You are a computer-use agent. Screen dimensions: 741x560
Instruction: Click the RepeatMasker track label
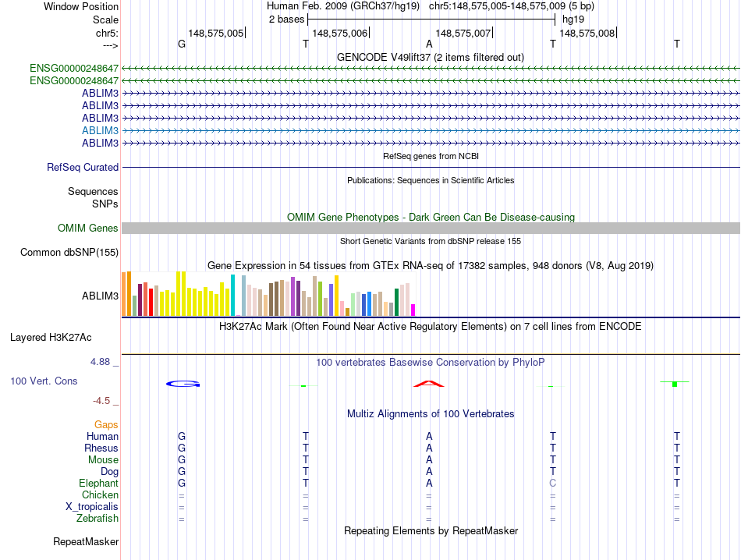(86, 541)
